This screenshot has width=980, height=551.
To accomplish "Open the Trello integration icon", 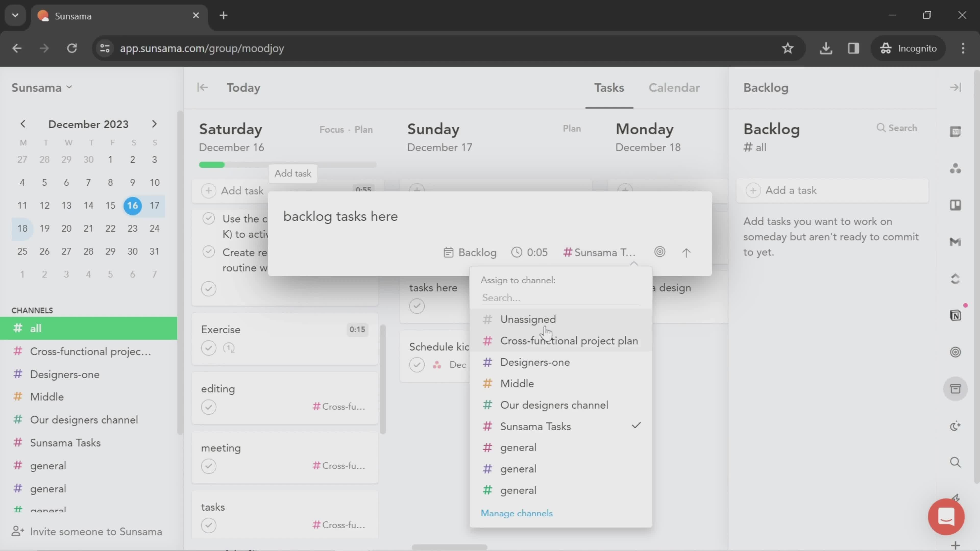I will pos(955,205).
